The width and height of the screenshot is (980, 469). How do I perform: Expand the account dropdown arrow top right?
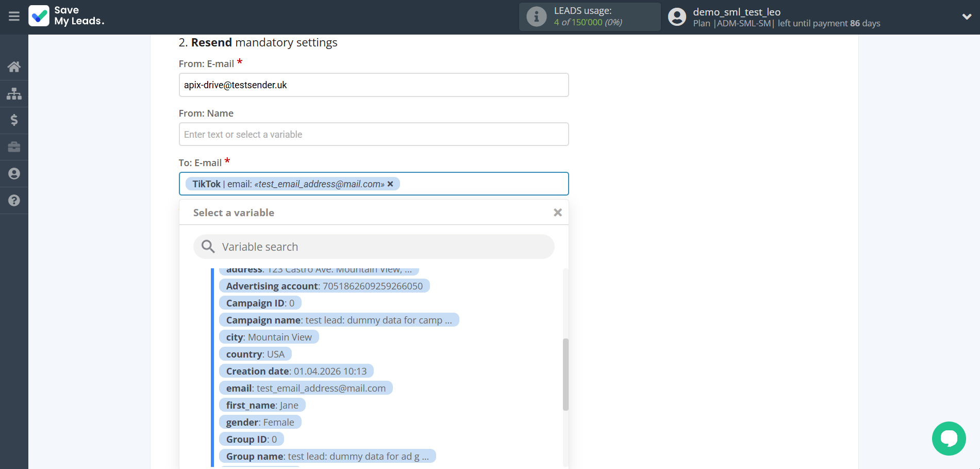click(967, 17)
